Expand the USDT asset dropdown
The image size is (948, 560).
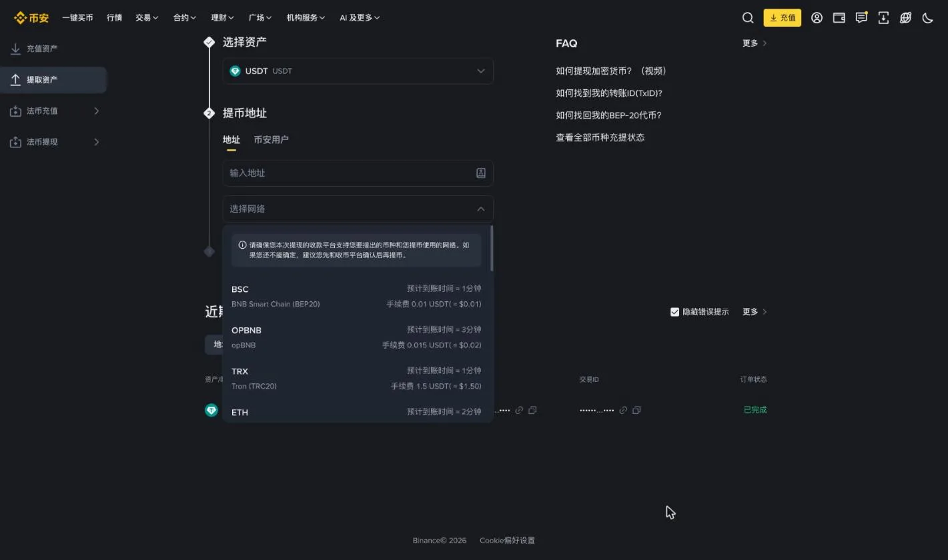(x=358, y=71)
